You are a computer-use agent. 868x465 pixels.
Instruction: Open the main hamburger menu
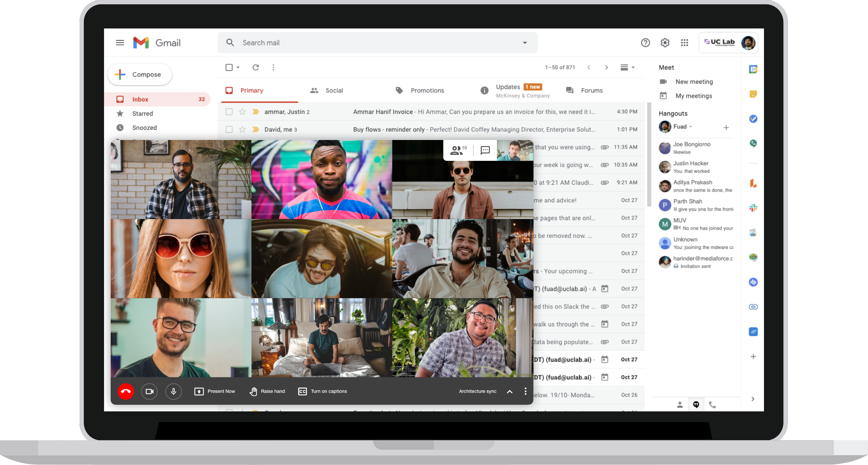click(x=120, y=43)
